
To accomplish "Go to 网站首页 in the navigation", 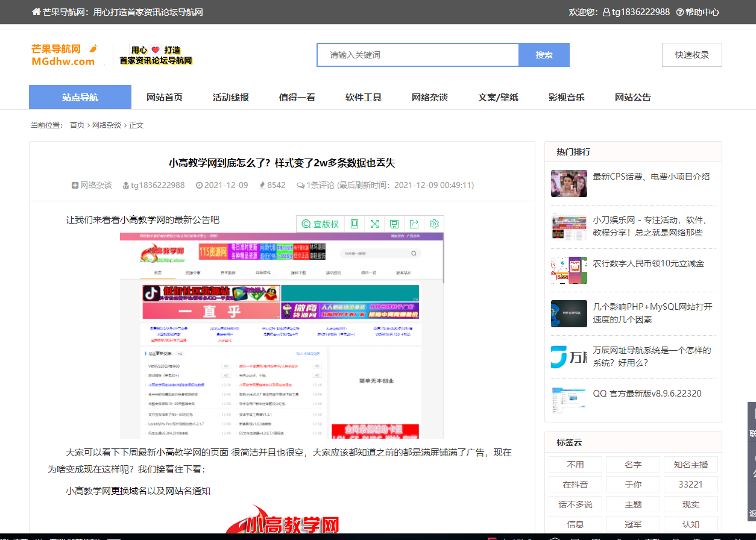I will coord(165,97).
